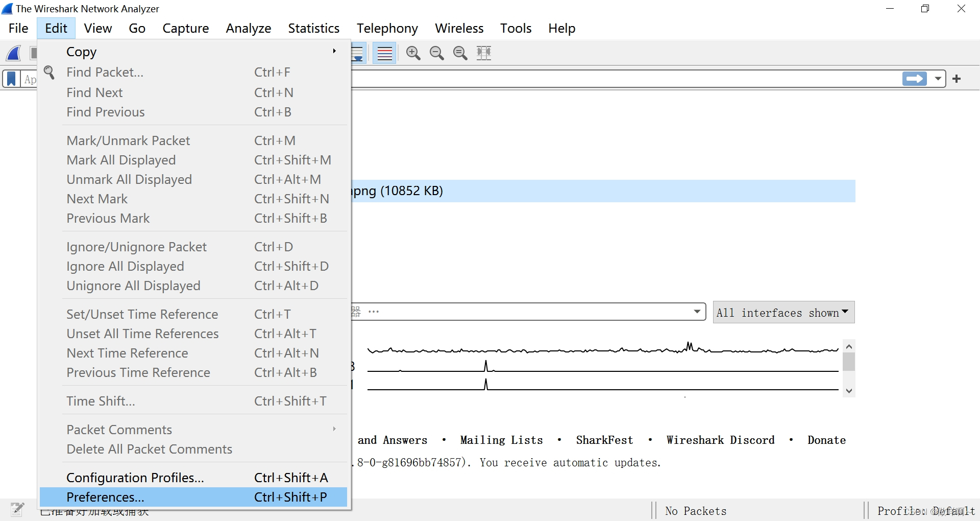Viewport: 980px width, 521px height.
Task: Expand the Copy submenu
Action: tap(193, 52)
